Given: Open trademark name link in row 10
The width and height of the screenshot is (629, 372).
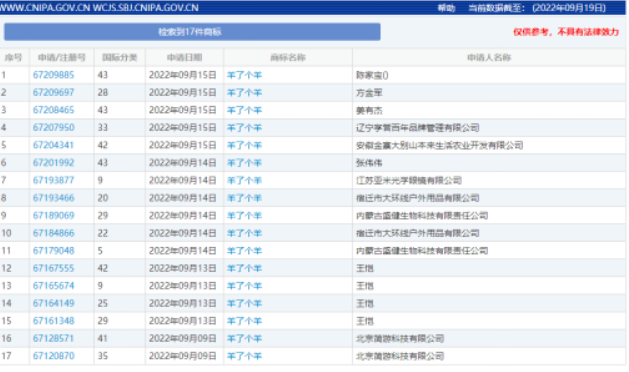Looking at the screenshot, I should (244, 234).
